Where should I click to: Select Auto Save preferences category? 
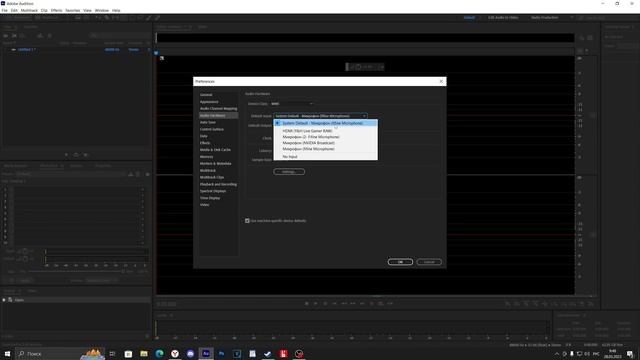click(208, 122)
